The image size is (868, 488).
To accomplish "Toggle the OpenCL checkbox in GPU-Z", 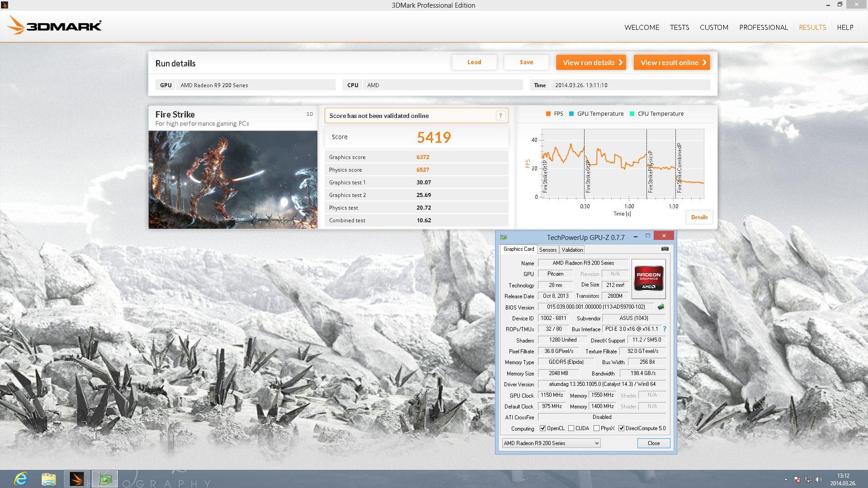I will point(543,428).
